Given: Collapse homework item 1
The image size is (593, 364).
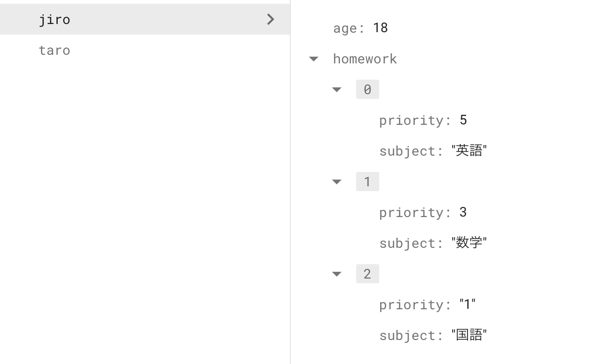Looking at the screenshot, I should 336,182.
